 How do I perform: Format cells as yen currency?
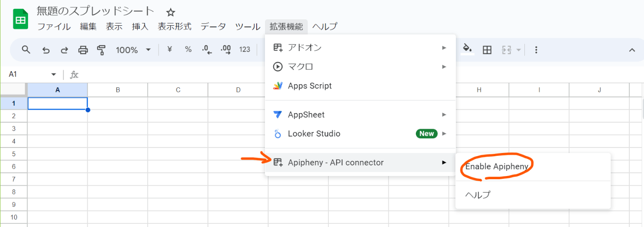click(x=169, y=50)
